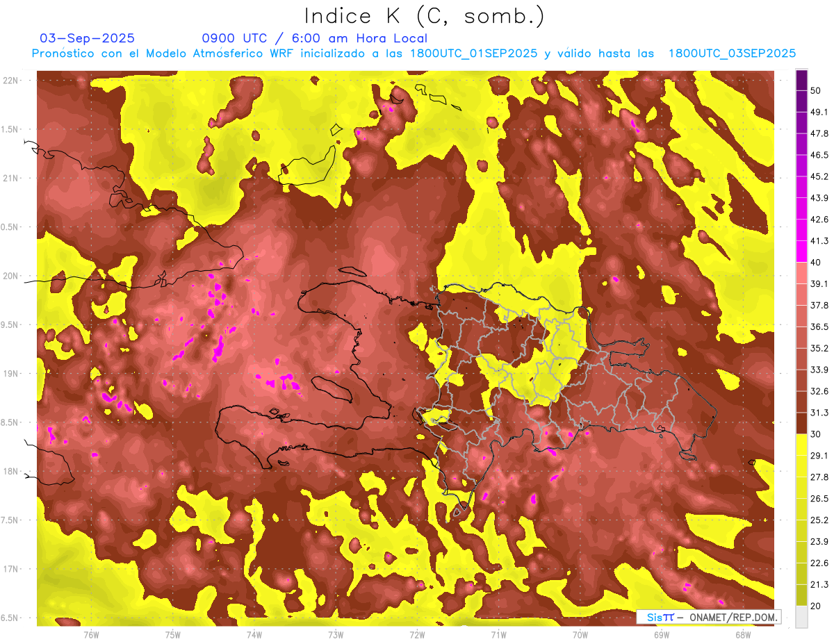Click the colorbar value 46.5
This screenshot has width=834, height=644.
click(819, 156)
